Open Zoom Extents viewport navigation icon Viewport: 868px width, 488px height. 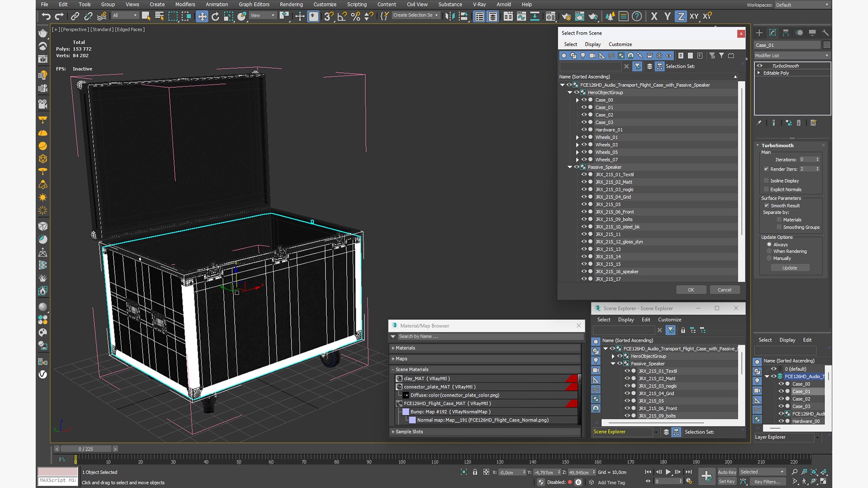click(x=814, y=472)
